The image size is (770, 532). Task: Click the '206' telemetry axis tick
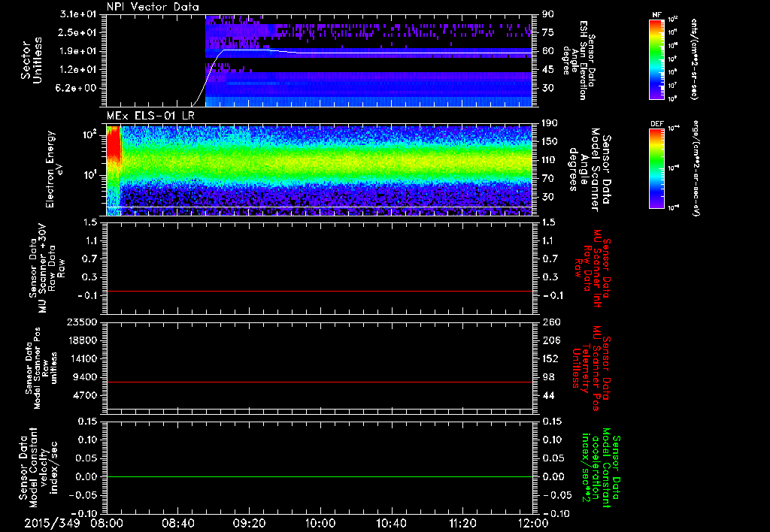click(551, 340)
